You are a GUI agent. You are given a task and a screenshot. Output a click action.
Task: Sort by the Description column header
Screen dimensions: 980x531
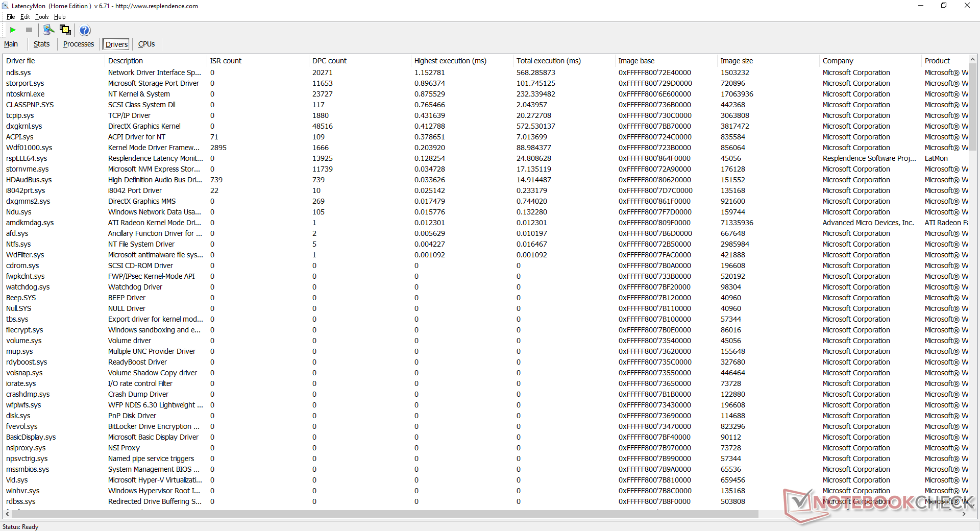click(156, 61)
